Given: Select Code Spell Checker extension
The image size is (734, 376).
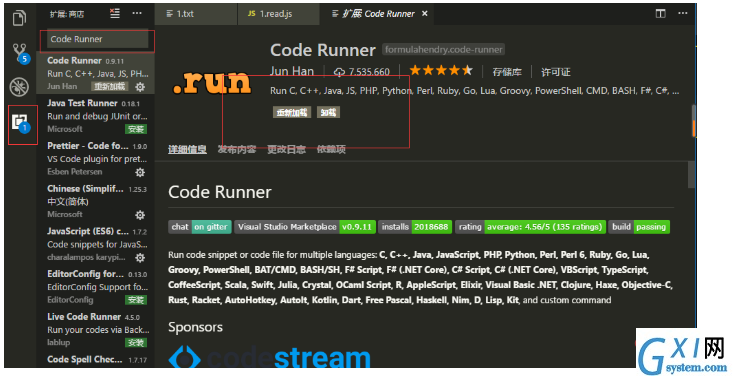Looking at the screenshot, I should pos(95,360).
